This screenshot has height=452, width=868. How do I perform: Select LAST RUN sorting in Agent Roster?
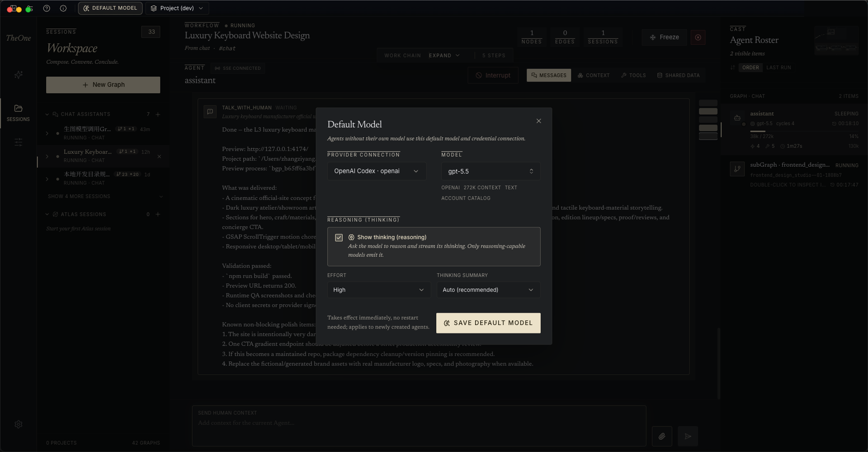tap(778, 67)
